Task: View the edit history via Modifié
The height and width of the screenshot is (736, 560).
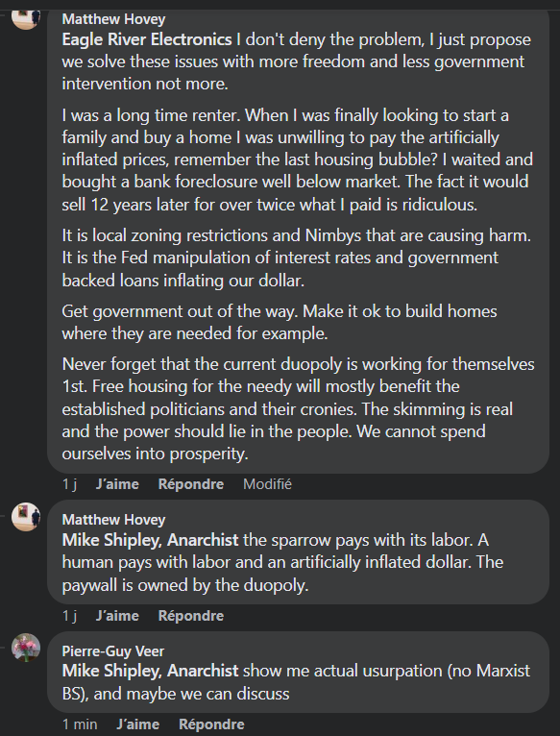Action: (x=267, y=484)
